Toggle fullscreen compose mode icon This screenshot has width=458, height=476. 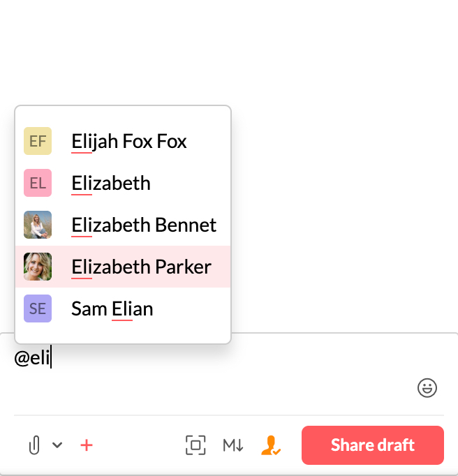pyautogui.click(x=196, y=445)
